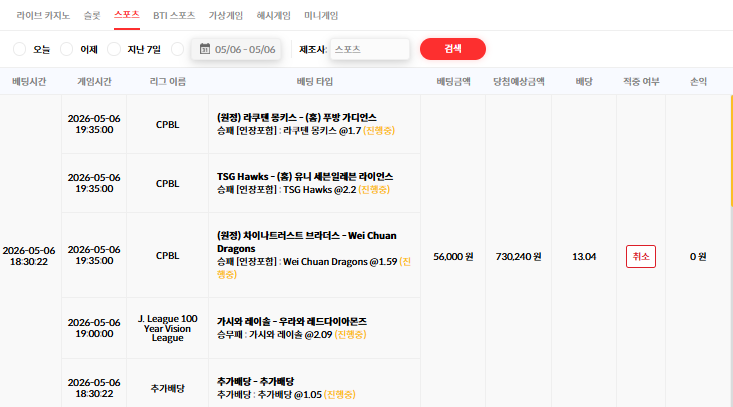Click the orange vertical scrollbar thumb
Viewport: 733px width, 407px height.
tap(731, 150)
